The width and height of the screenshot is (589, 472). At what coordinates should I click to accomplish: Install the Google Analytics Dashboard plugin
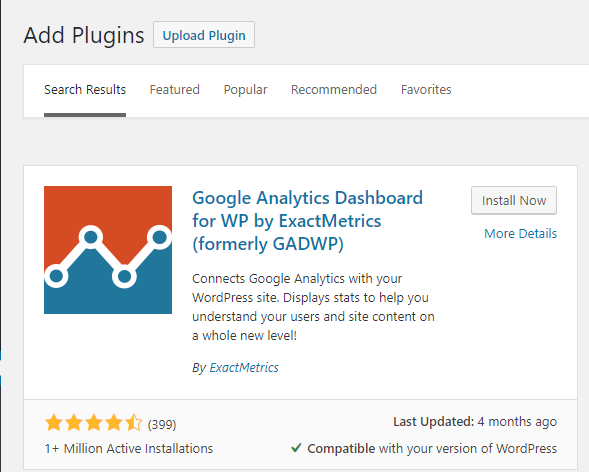pyautogui.click(x=514, y=201)
